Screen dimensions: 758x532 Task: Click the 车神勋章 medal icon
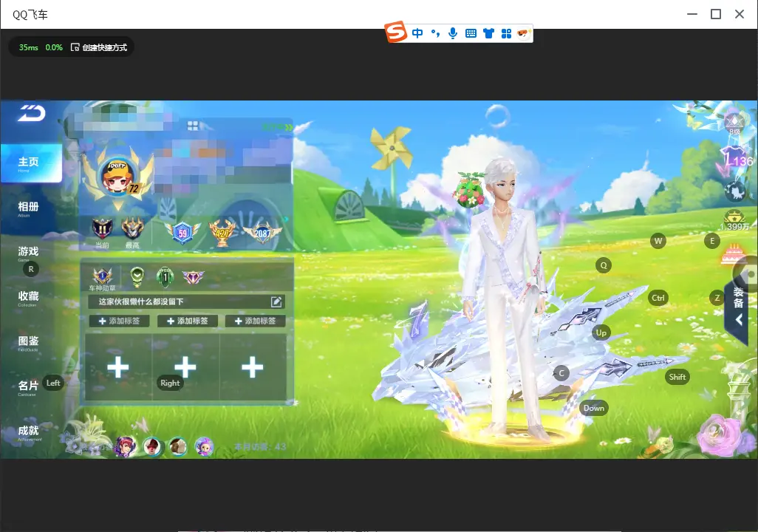[x=103, y=276]
